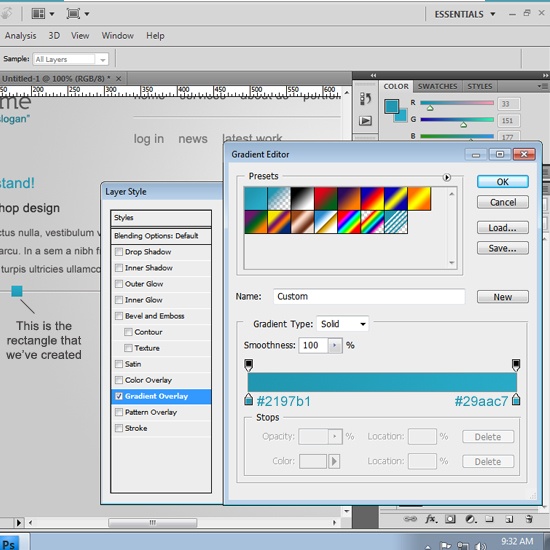Open the Gradient Type Solid dropdown

click(342, 324)
